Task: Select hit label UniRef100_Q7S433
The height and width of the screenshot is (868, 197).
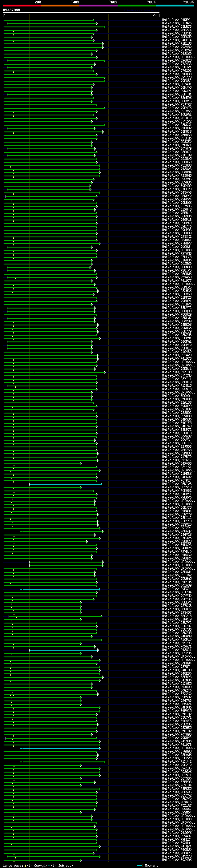Action: [177, 64]
